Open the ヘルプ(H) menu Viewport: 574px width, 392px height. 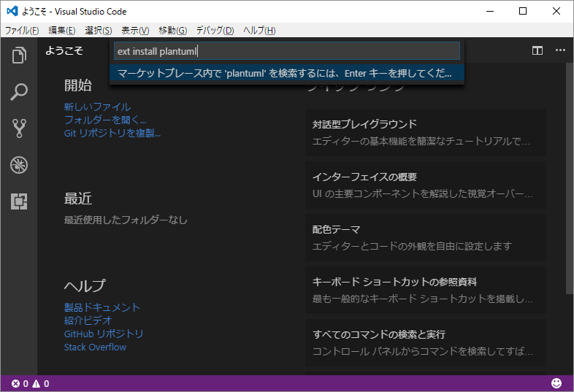tap(259, 31)
